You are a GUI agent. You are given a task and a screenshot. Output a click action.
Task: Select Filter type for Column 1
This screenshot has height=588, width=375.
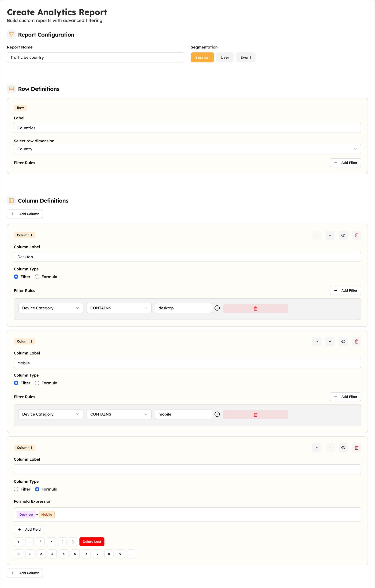[x=16, y=277]
